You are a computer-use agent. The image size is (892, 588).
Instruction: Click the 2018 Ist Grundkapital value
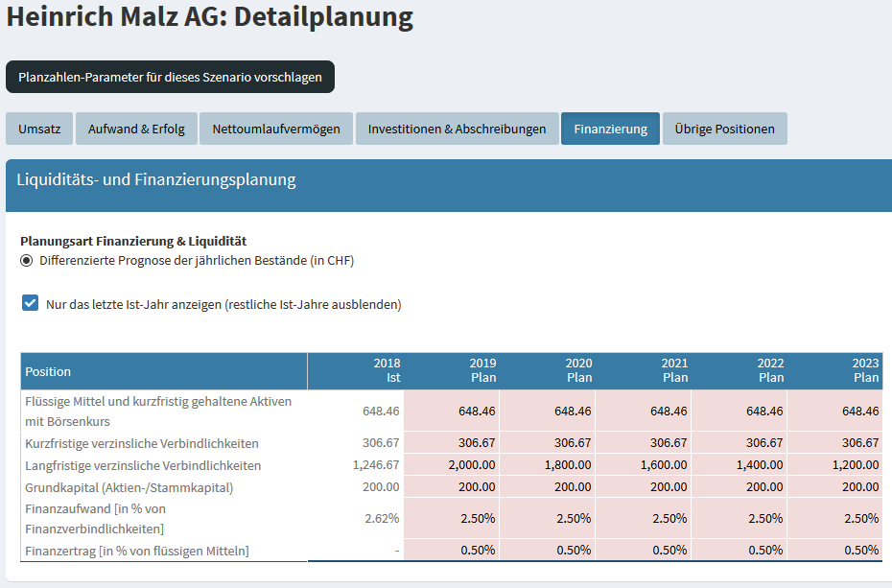(381, 486)
